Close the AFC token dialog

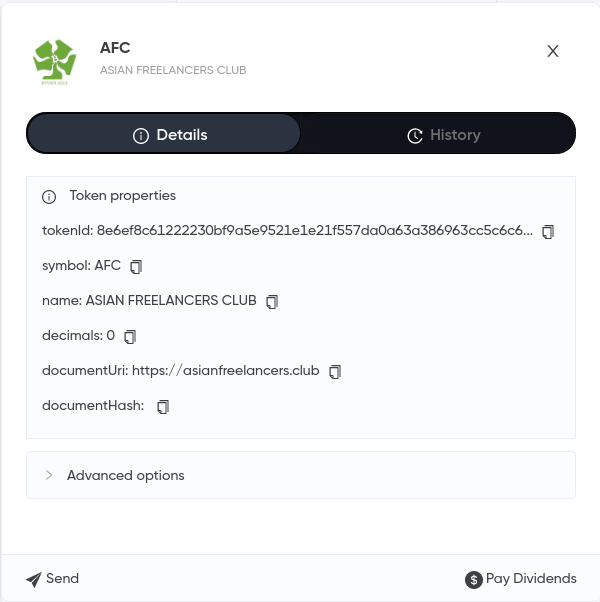[x=553, y=51]
